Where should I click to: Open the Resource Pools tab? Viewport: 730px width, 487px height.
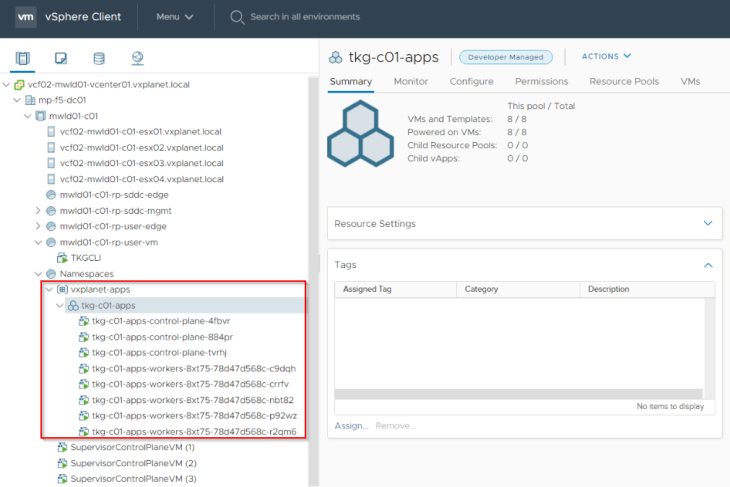[624, 81]
